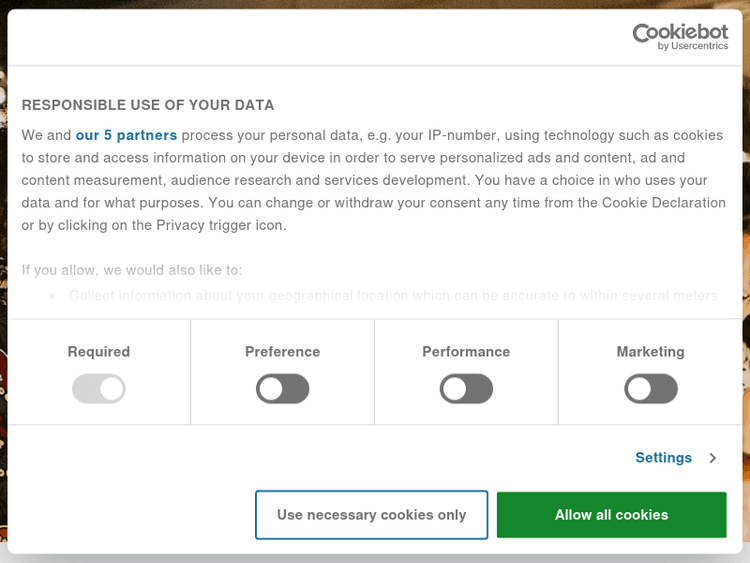Enable the Performance cookies toggle
Viewport: 750px width, 563px height.
(466, 389)
